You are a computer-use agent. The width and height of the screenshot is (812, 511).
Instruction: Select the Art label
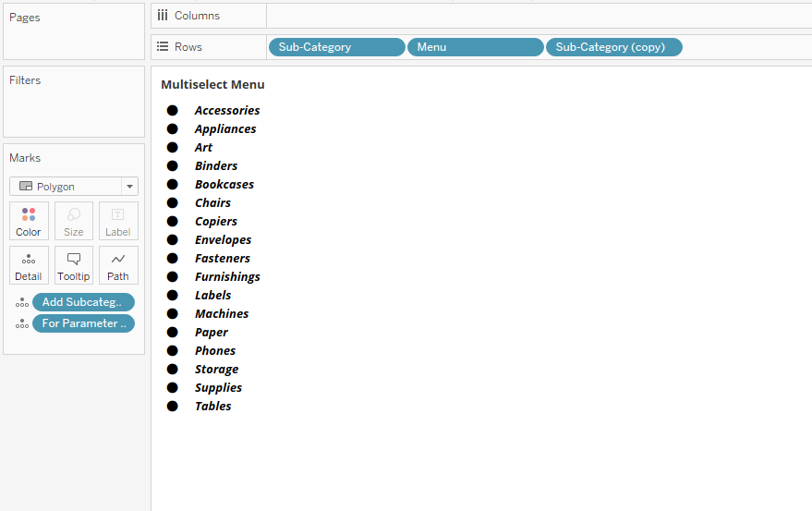click(x=203, y=148)
